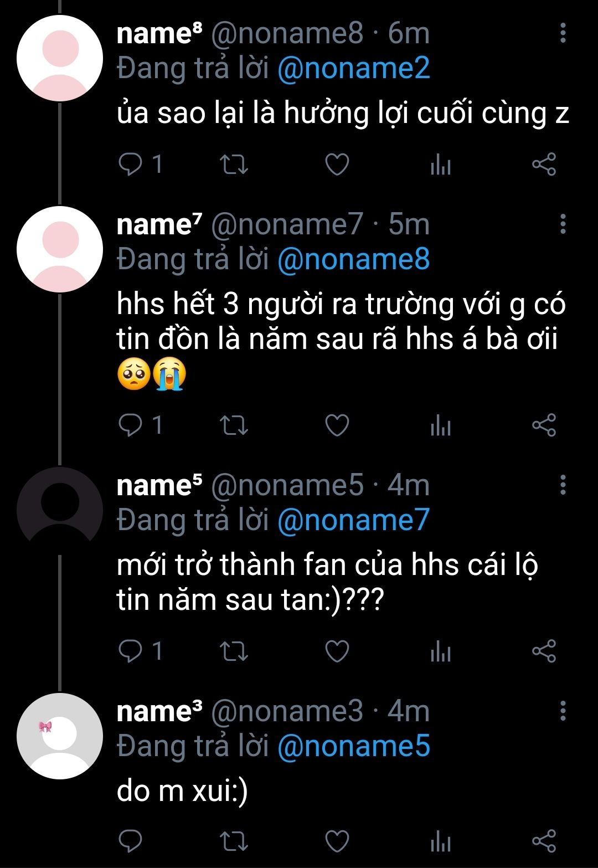Retweet noname5's tweet

(234, 651)
